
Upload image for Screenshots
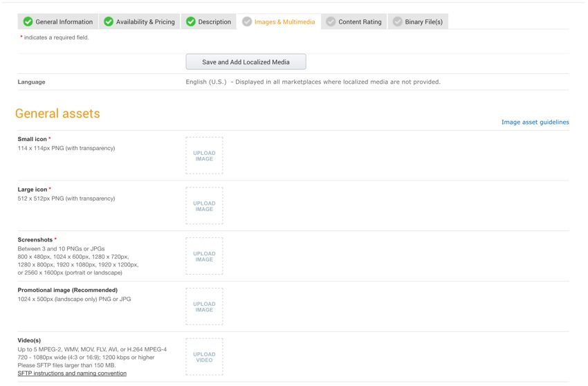(x=204, y=256)
